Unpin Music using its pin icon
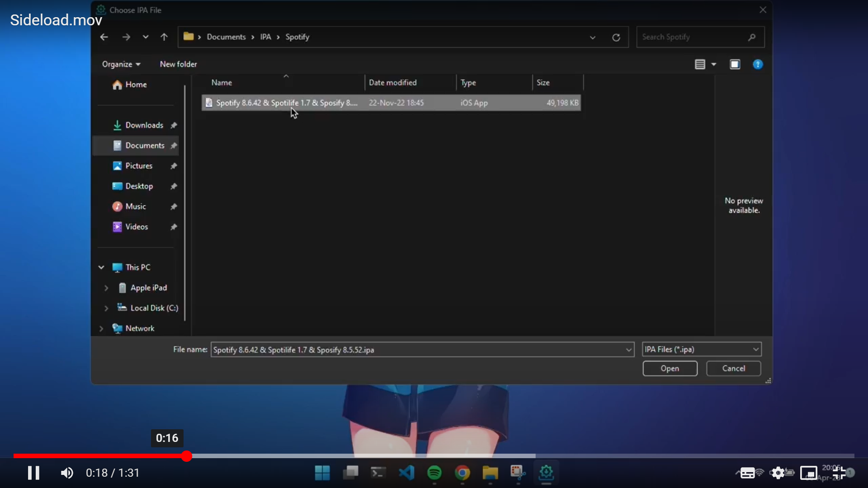The image size is (868, 488). point(174,206)
